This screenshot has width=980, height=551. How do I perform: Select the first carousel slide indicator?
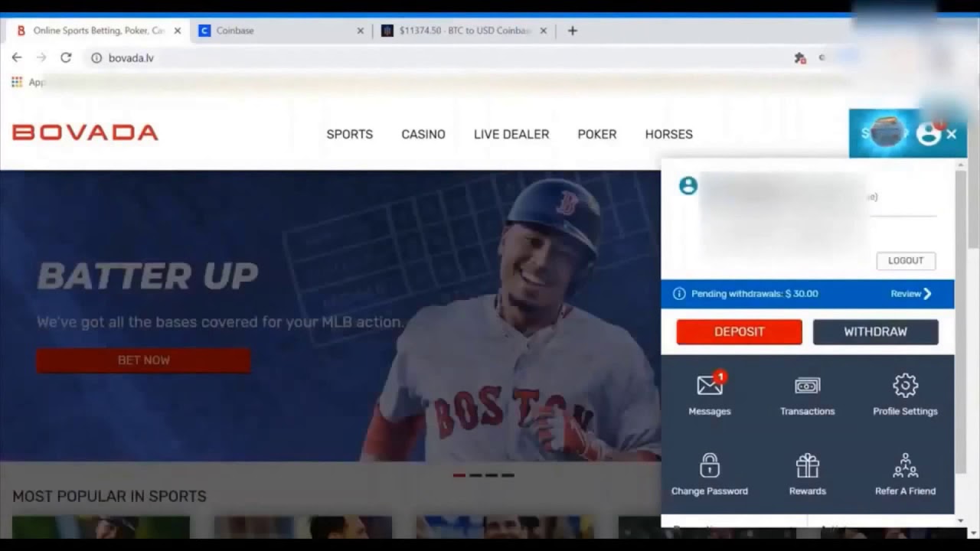[x=459, y=475]
